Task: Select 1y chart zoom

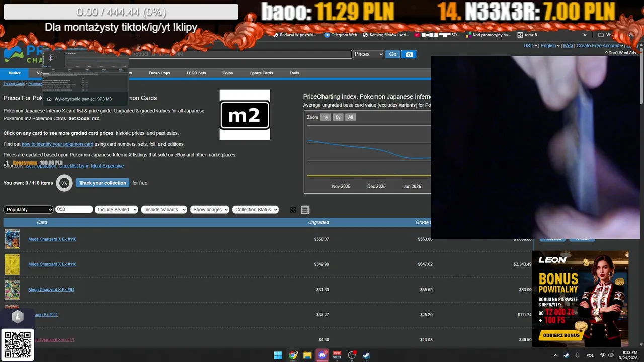Action: tap(326, 117)
